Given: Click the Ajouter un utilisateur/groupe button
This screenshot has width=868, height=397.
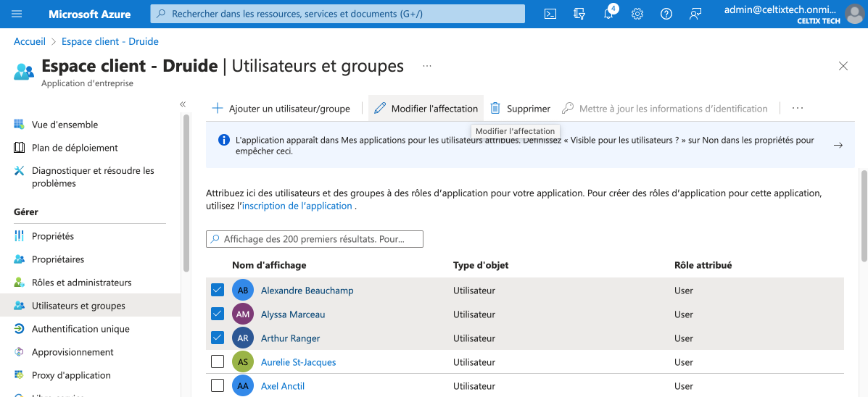Looking at the screenshot, I should [x=281, y=109].
